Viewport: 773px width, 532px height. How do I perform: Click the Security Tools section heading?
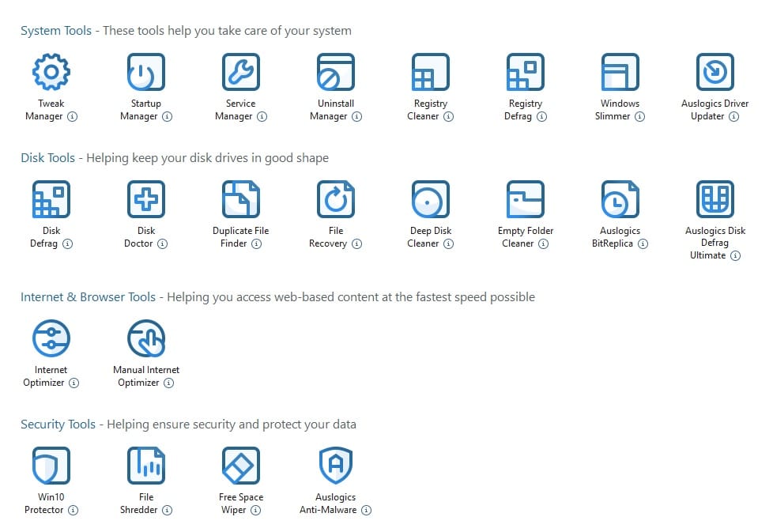[x=58, y=424]
